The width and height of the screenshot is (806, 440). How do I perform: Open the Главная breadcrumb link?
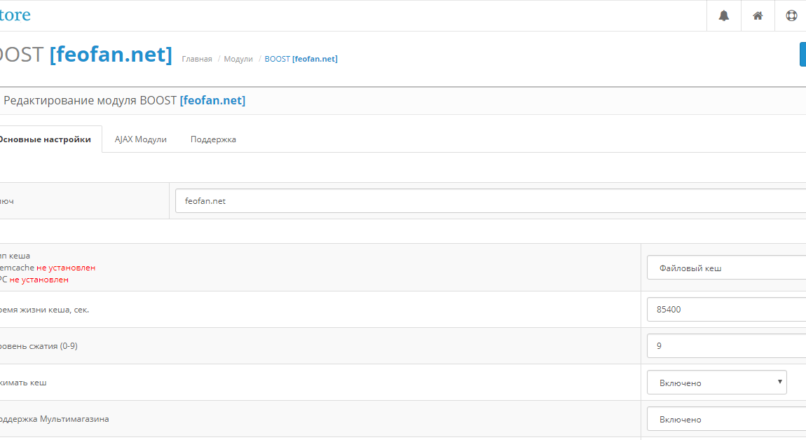point(196,59)
